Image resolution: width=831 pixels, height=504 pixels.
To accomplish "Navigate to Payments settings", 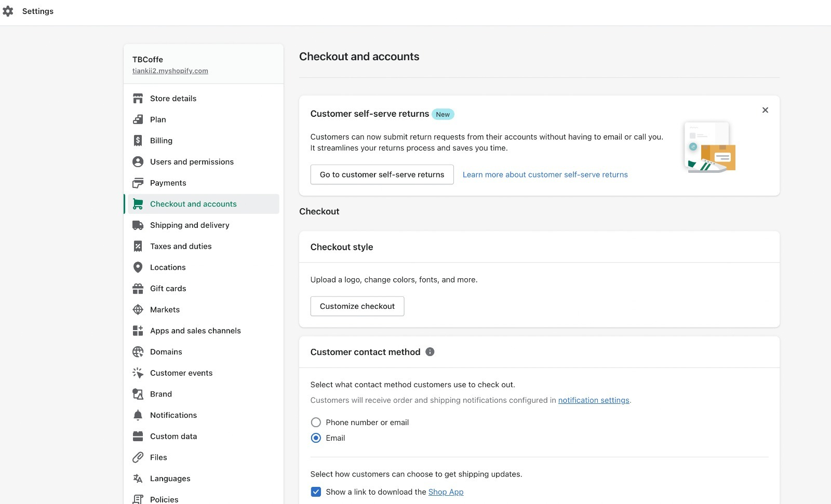I will 168,183.
